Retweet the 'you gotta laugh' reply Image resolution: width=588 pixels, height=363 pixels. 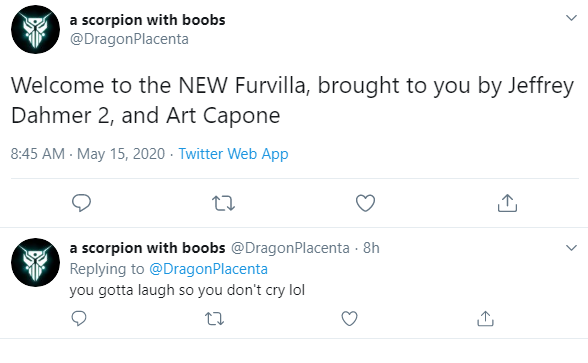pyautogui.click(x=214, y=319)
